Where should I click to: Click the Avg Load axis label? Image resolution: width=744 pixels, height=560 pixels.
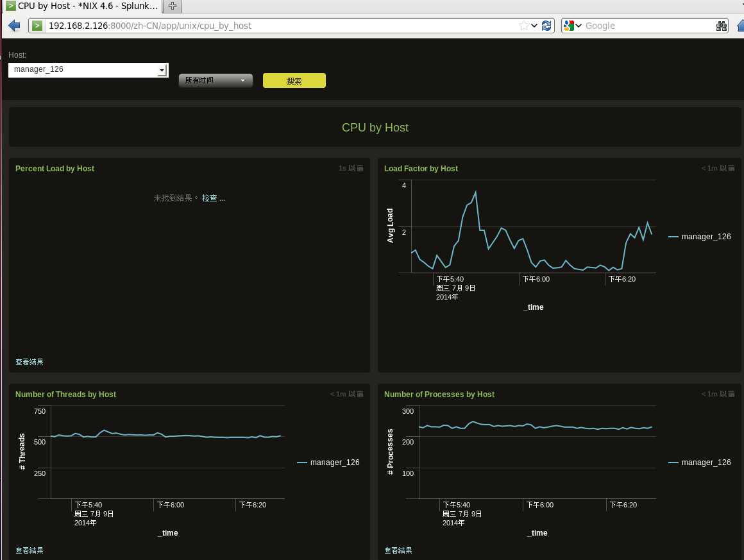390,226
